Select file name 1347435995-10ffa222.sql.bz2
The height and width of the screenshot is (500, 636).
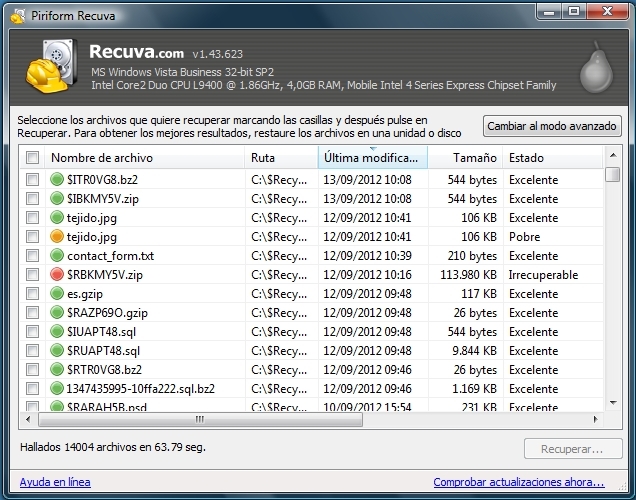(x=140, y=388)
